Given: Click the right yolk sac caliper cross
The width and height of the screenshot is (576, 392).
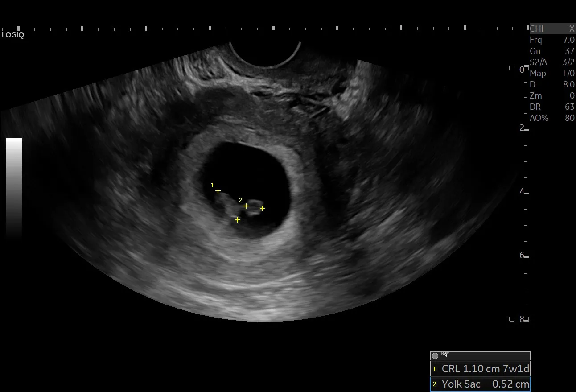Looking at the screenshot, I should tap(263, 208).
